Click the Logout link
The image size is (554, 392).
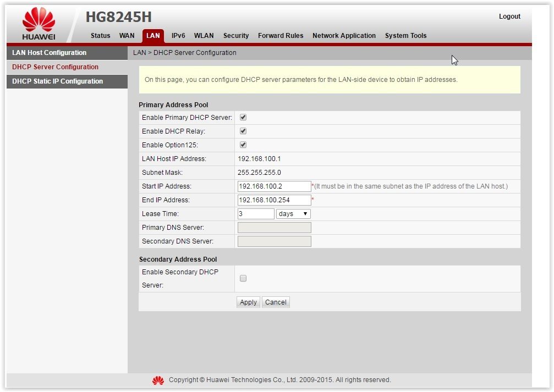tap(509, 16)
